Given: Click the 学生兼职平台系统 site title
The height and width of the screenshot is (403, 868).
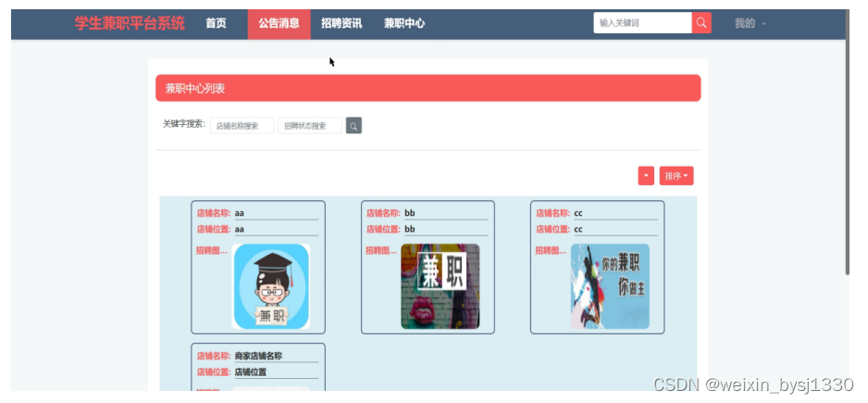Looking at the screenshot, I should [x=130, y=23].
